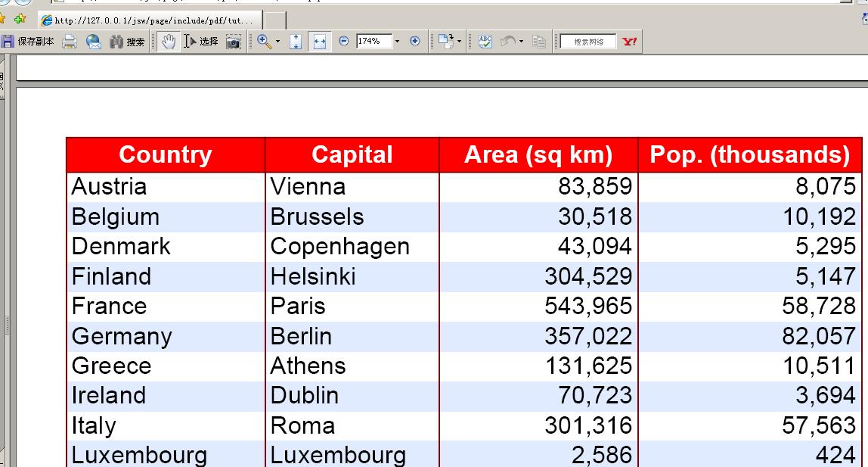
Task: Pick the magnifier Zoom In tool
Action: [264, 42]
